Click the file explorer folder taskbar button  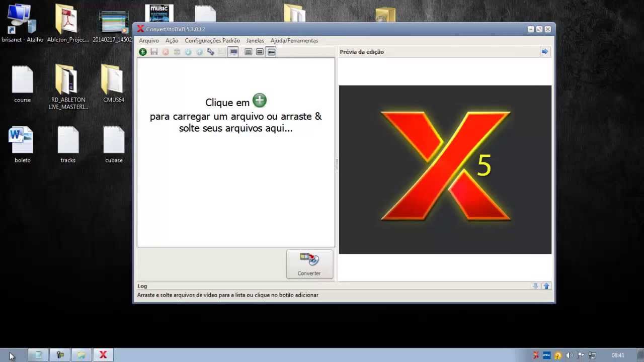pos(81,355)
